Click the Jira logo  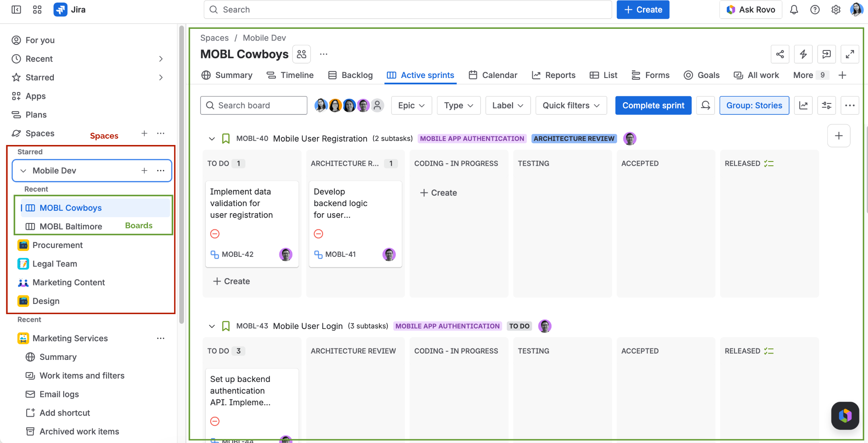70,10
